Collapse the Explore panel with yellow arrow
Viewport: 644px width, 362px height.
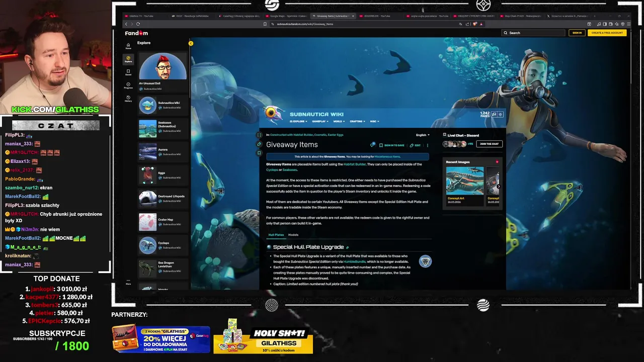pyautogui.click(x=191, y=43)
